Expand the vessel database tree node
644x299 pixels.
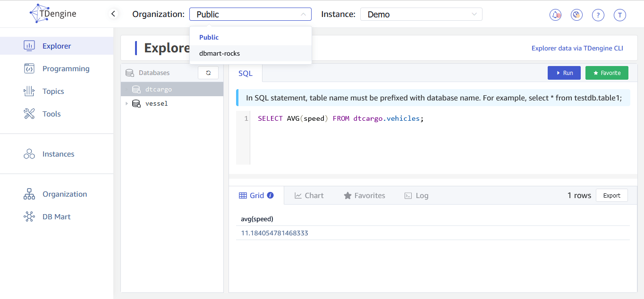[x=127, y=103]
